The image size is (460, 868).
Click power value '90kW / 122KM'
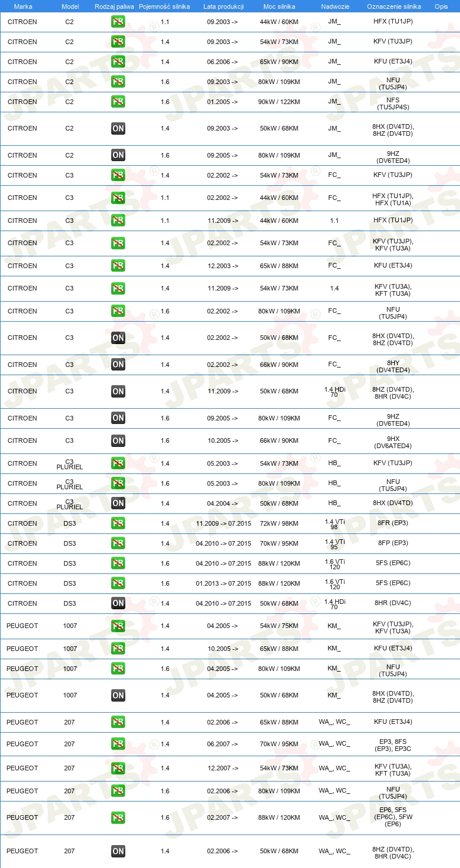279,102
